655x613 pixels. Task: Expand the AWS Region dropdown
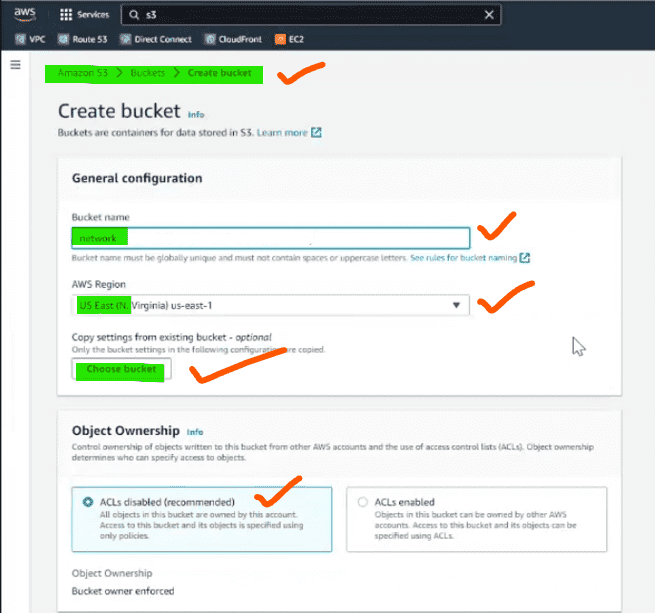point(271,305)
